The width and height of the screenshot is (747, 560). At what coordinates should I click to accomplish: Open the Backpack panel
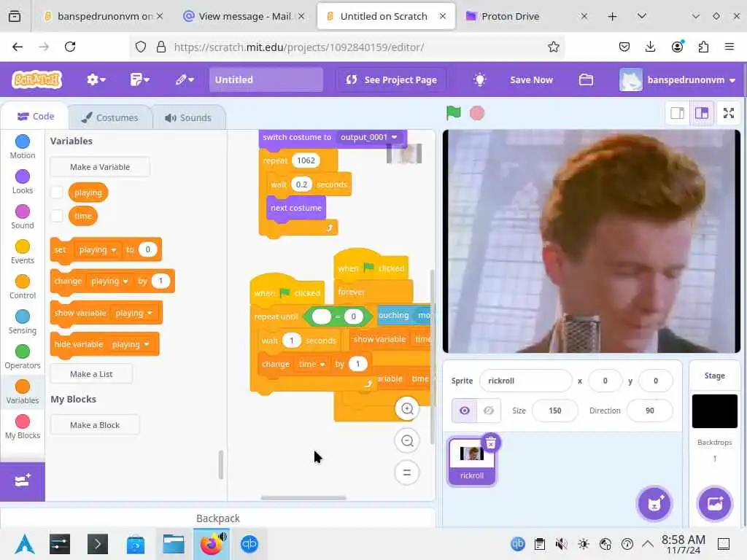[218, 518]
